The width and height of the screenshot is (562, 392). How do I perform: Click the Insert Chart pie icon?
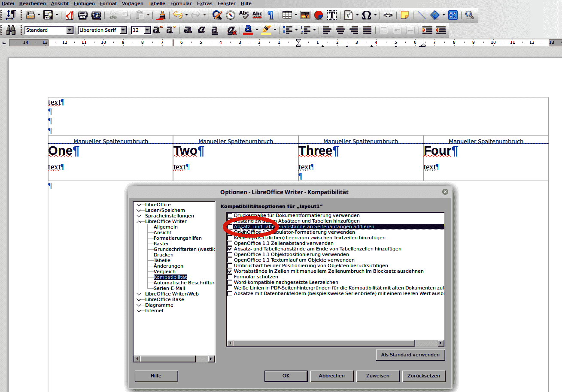coord(319,15)
